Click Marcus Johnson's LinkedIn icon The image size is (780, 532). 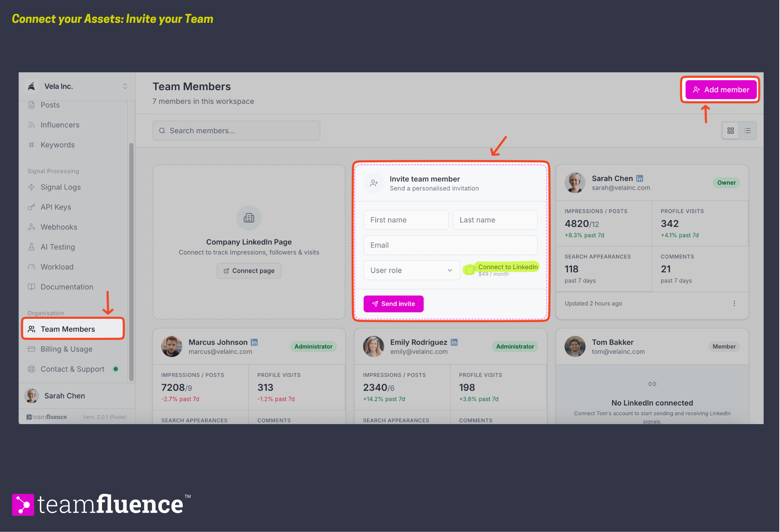click(254, 342)
